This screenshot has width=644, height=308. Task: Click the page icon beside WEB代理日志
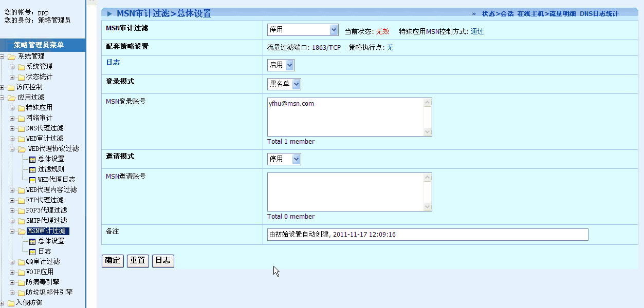[x=32, y=180]
